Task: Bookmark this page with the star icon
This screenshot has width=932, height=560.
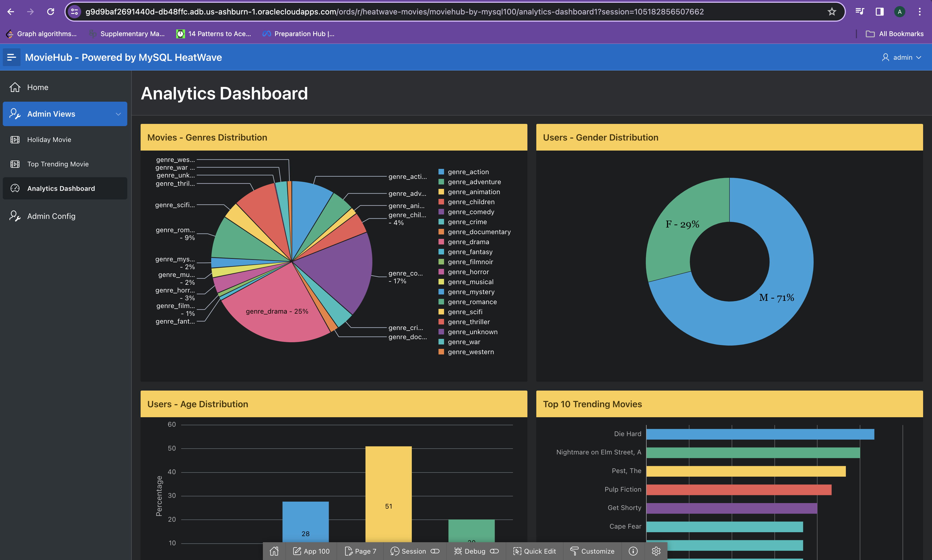Action: point(832,12)
